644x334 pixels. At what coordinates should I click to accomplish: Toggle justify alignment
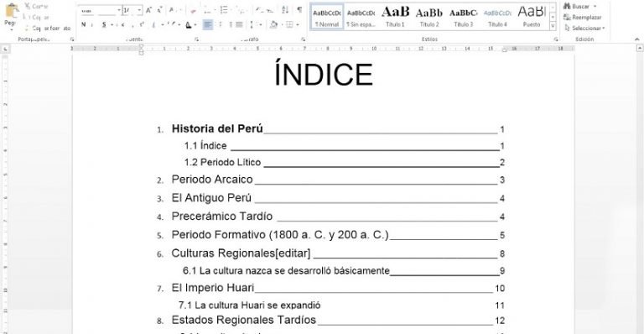pyautogui.click(x=239, y=24)
